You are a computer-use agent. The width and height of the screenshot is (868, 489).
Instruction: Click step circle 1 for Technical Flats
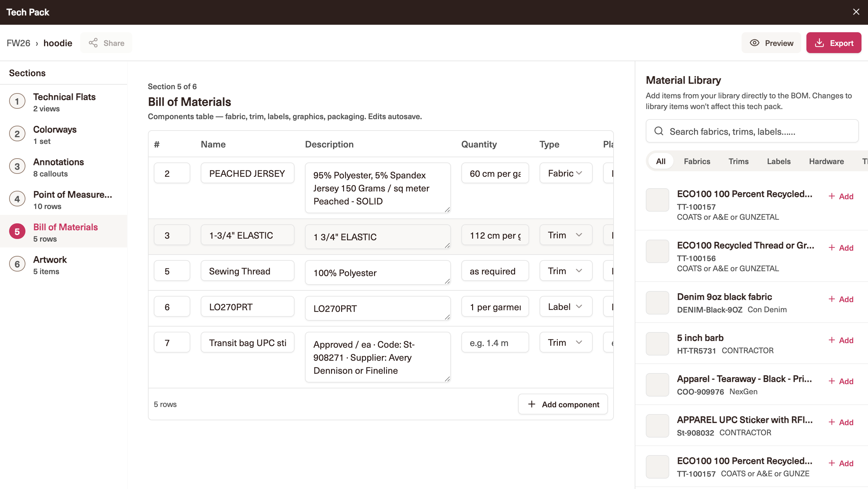click(17, 101)
